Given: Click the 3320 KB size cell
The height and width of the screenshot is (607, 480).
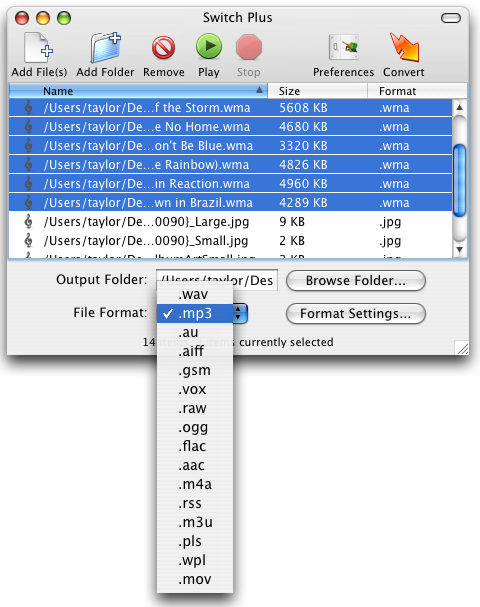Looking at the screenshot, I should point(303,146).
